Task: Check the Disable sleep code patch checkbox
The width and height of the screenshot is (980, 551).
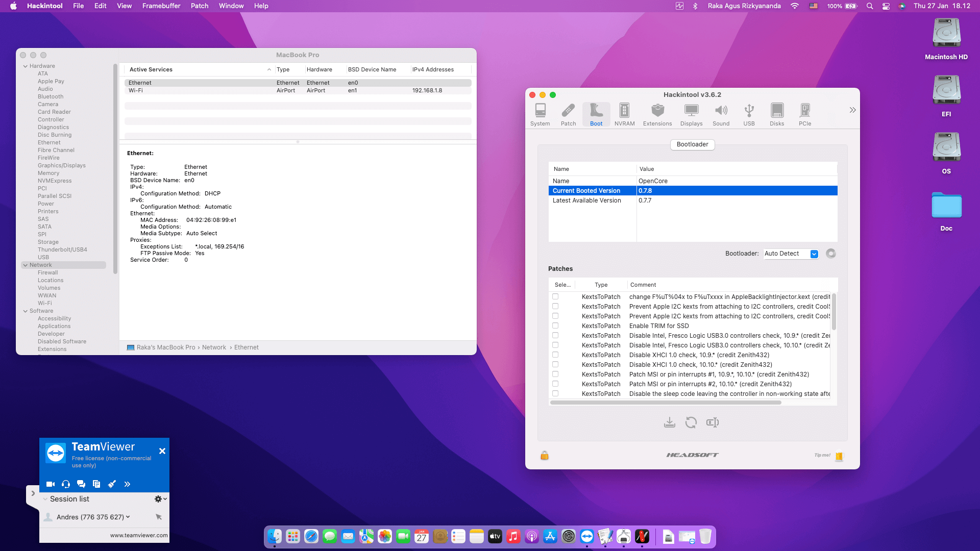Action: (x=555, y=394)
